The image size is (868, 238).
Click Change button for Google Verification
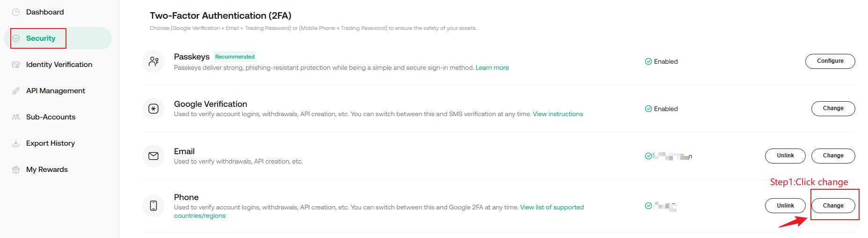pyautogui.click(x=833, y=108)
